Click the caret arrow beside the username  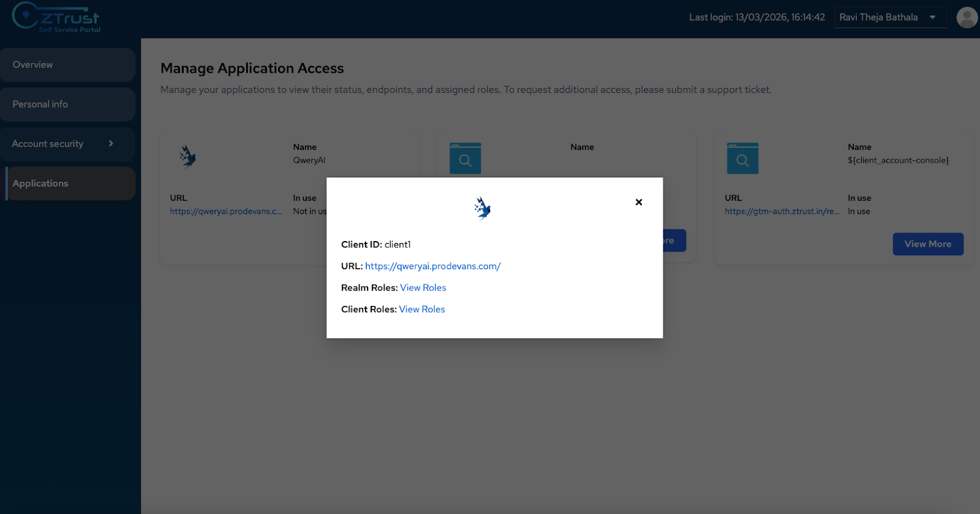point(932,17)
